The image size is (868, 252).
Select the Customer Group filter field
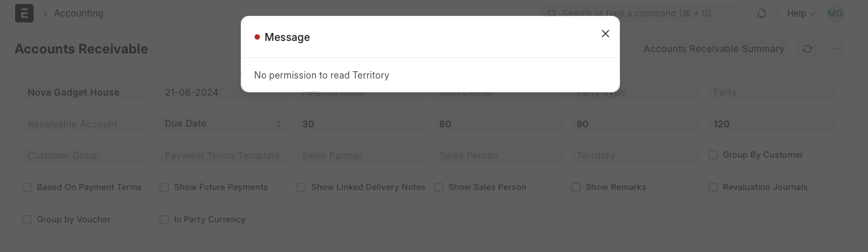pos(86,156)
